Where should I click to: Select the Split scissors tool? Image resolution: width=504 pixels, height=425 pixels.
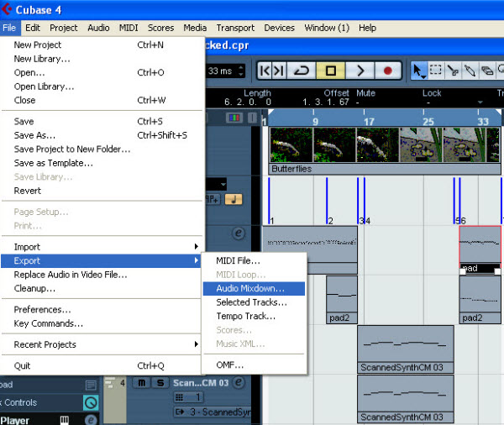[x=453, y=71]
